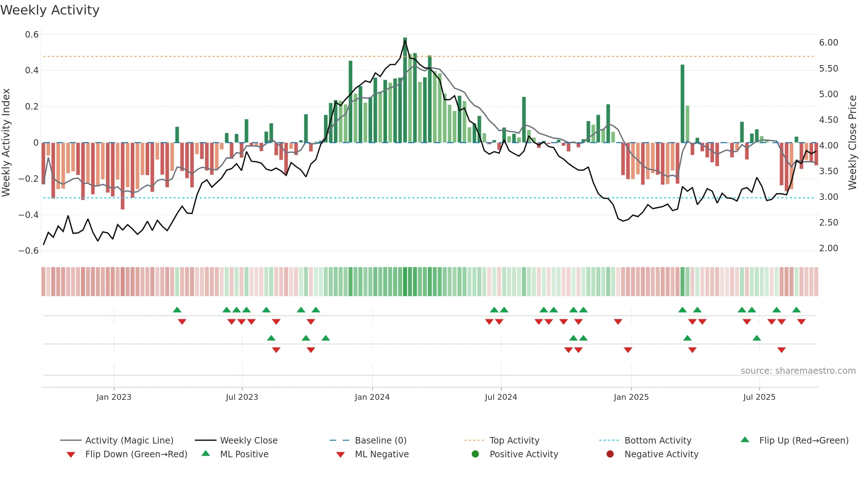Click the Weekly Close Price axis label
The height and width of the screenshot is (488, 868).
[x=852, y=142]
